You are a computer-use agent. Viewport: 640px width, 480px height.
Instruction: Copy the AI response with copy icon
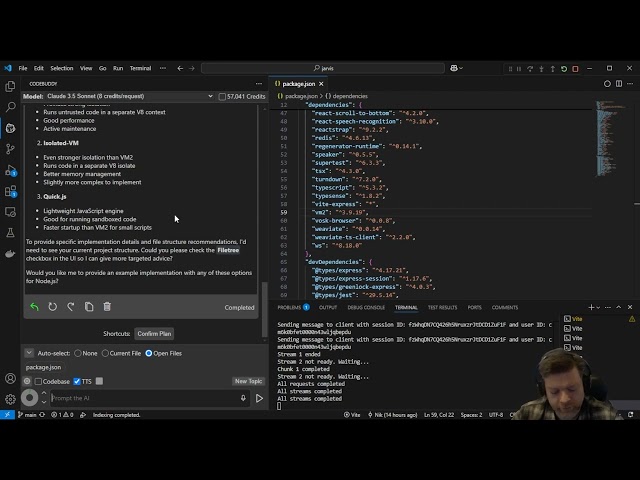[89, 307]
